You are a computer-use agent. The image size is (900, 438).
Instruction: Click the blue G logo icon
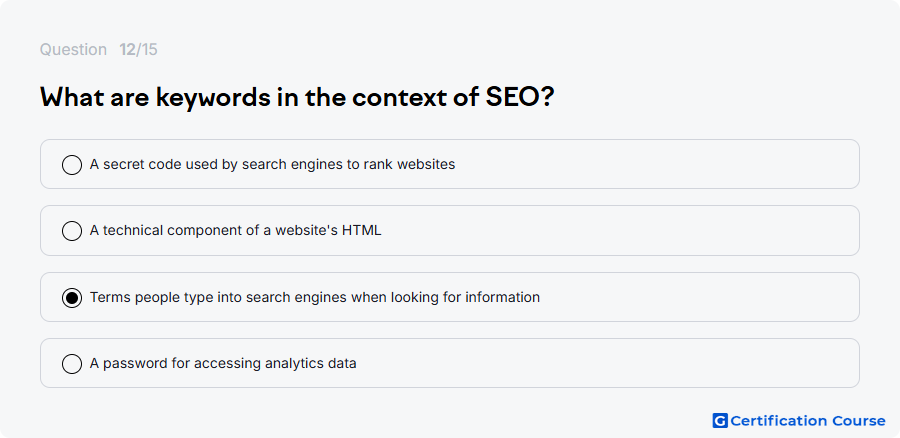point(720,421)
